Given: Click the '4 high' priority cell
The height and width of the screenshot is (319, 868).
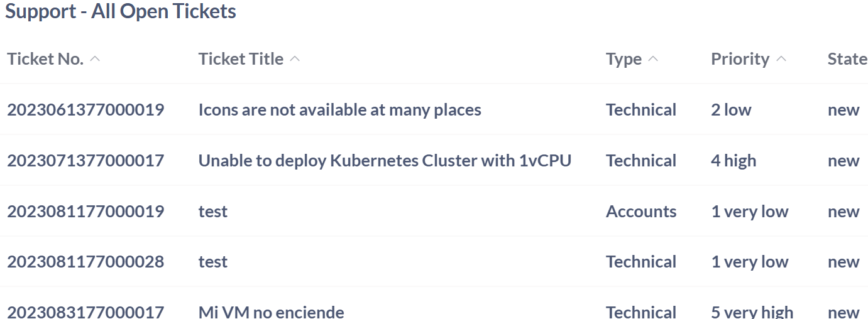Looking at the screenshot, I should pos(733,161).
